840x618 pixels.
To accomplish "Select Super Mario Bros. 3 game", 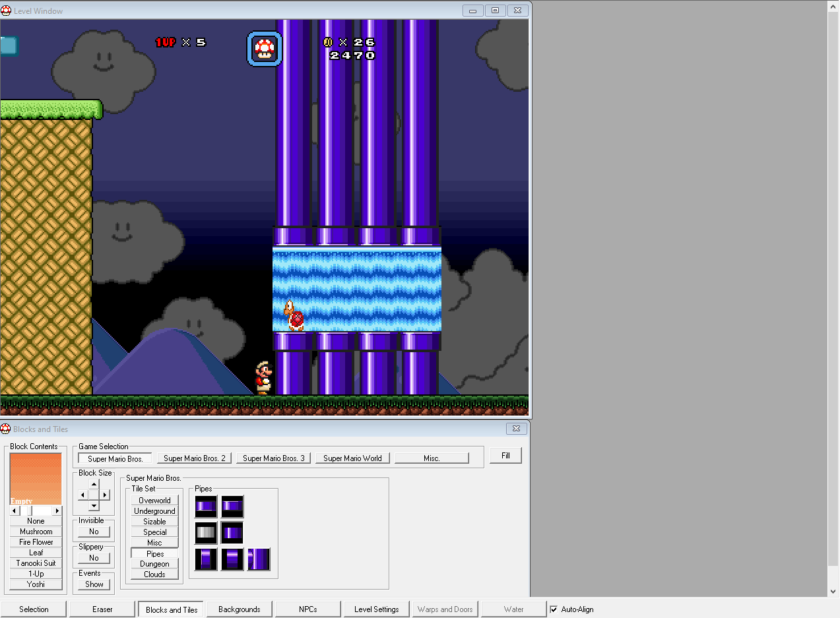I will (x=273, y=458).
